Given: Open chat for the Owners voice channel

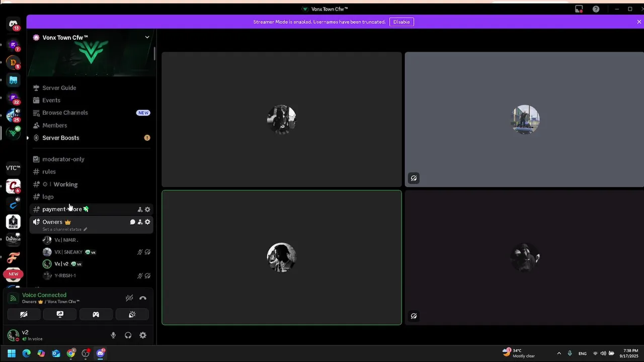Looking at the screenshot, I should tap(133, 222).
